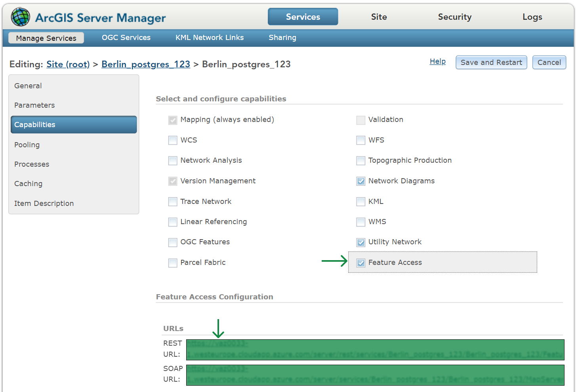
Task: Open the Logs tab
Action: point(532,17)
